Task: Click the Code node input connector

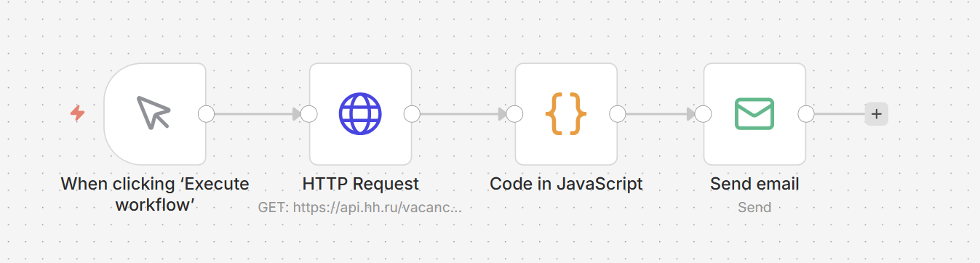Action: (x=515, y=114)
